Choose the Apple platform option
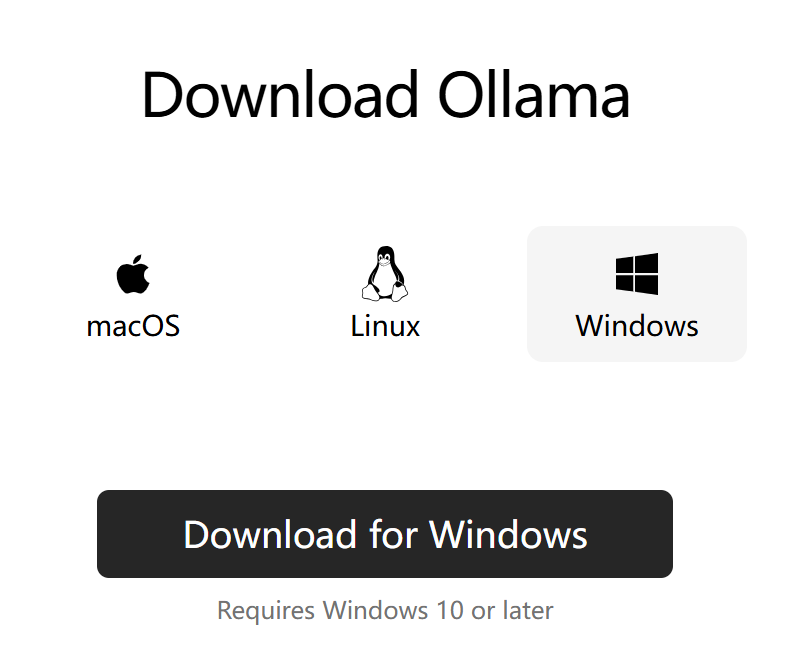 point(133,294)
